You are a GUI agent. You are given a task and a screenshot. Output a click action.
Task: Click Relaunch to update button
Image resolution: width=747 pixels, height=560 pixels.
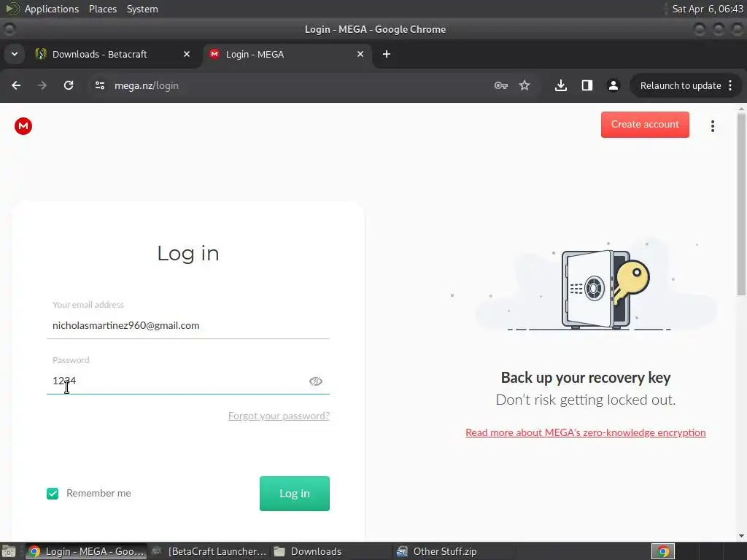[681, 86]
